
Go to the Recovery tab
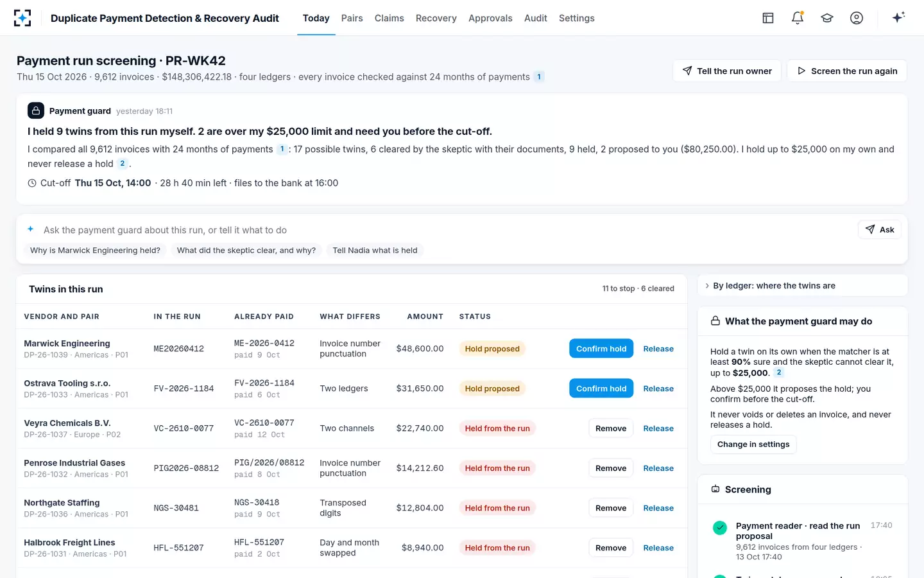coord(436,18)
